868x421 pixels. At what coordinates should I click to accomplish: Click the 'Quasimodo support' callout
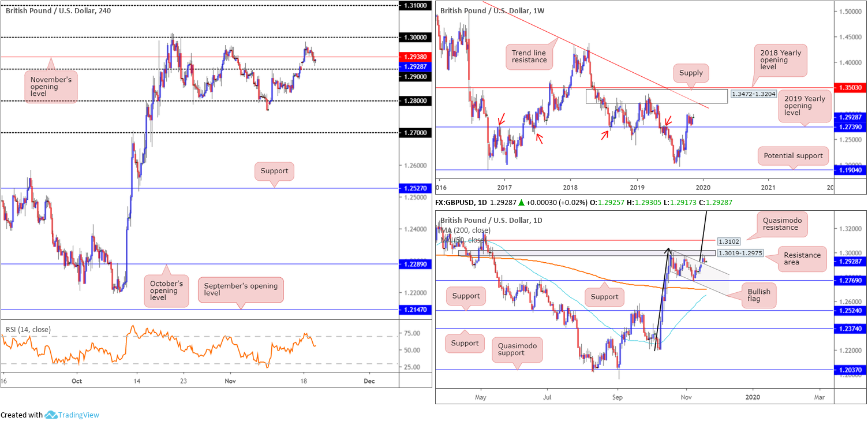[x=517, y=349]
